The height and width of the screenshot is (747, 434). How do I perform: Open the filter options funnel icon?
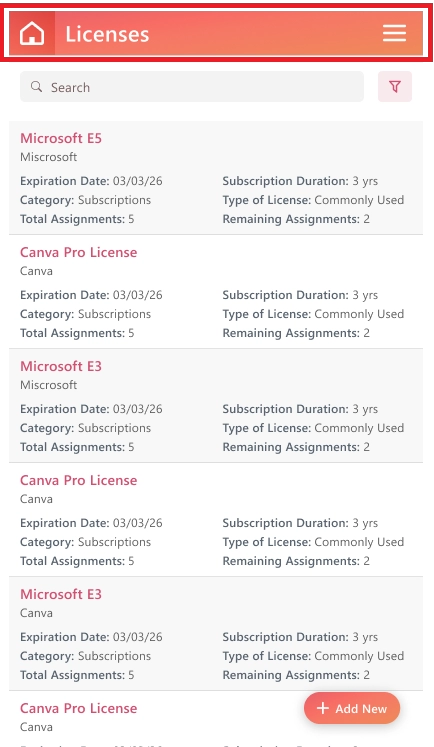tap(395, 87)
